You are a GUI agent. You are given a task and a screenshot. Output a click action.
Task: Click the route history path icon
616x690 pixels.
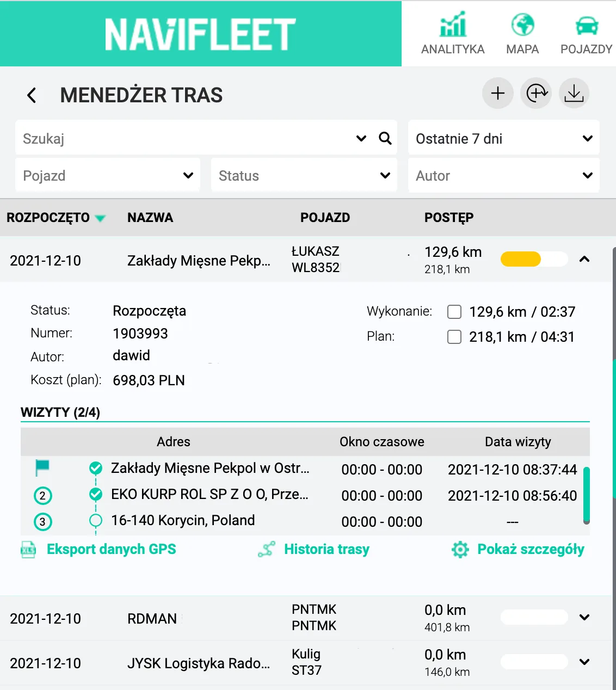click(267, 550)
